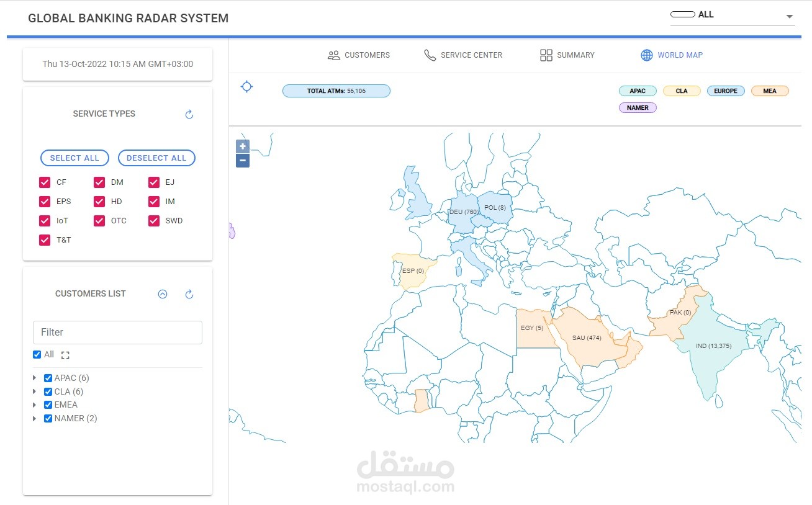
Task: Select the EUROPE region legend chip
Action: point(725,91)
